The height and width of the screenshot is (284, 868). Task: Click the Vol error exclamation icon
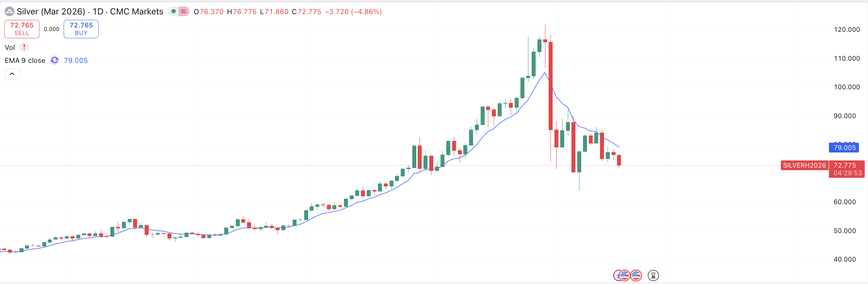tap(24, 47)
